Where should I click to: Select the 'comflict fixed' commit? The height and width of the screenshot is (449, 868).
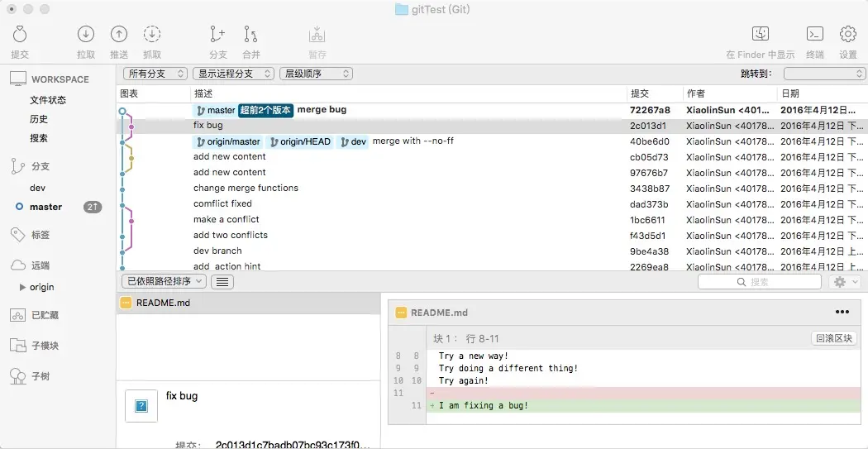click(492, 203)
